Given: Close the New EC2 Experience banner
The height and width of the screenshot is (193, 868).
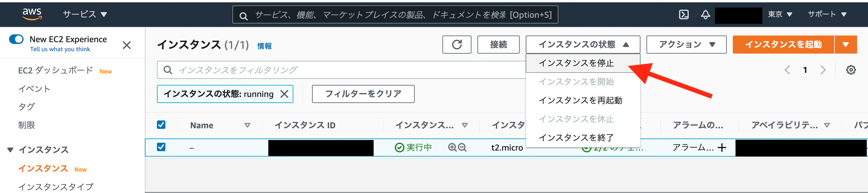Looking at the screenshot, I should click(x=127, y=45).
